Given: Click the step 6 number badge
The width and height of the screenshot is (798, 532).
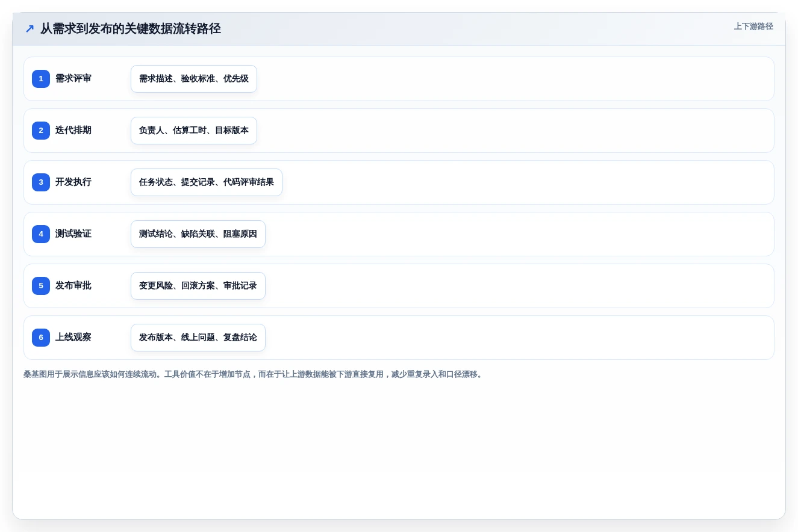Looking at the screenshot, I should [41, 338].
